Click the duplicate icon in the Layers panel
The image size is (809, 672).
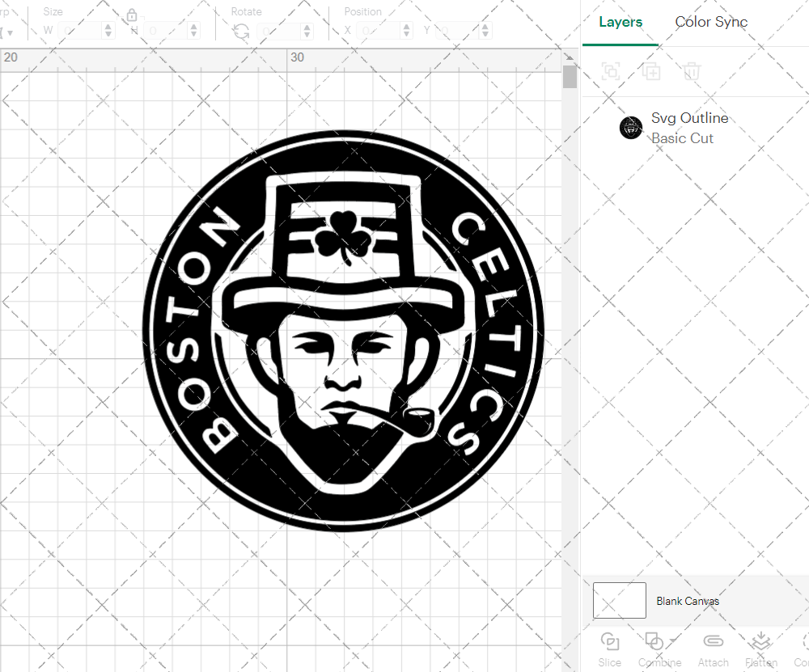[x=650, y=71]
